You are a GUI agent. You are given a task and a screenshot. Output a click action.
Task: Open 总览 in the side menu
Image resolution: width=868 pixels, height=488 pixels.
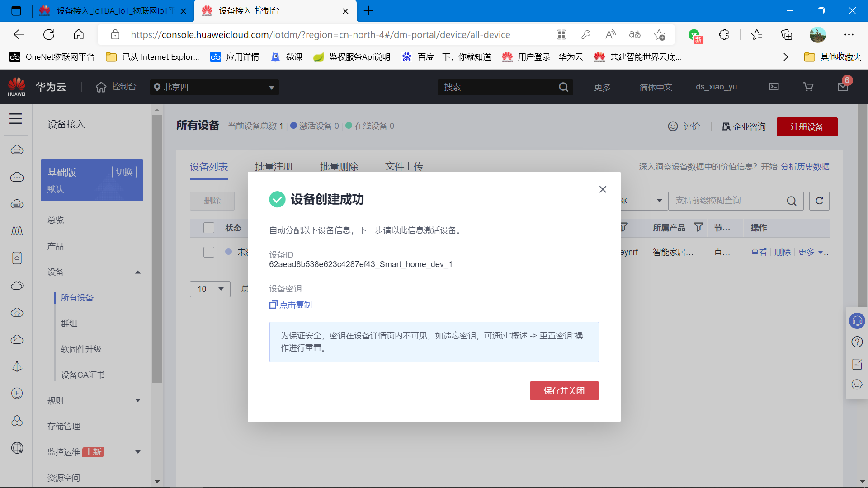(56, 221)
